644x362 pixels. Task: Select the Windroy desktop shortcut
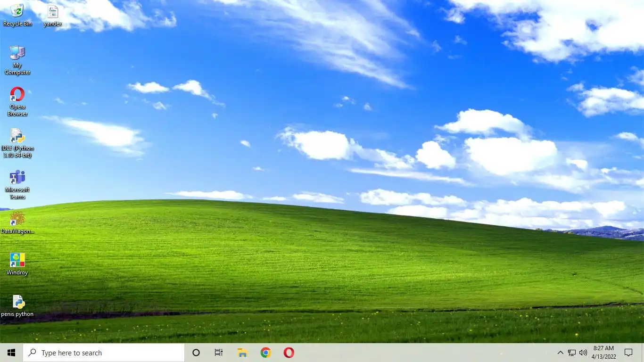[x=17, y=264]
